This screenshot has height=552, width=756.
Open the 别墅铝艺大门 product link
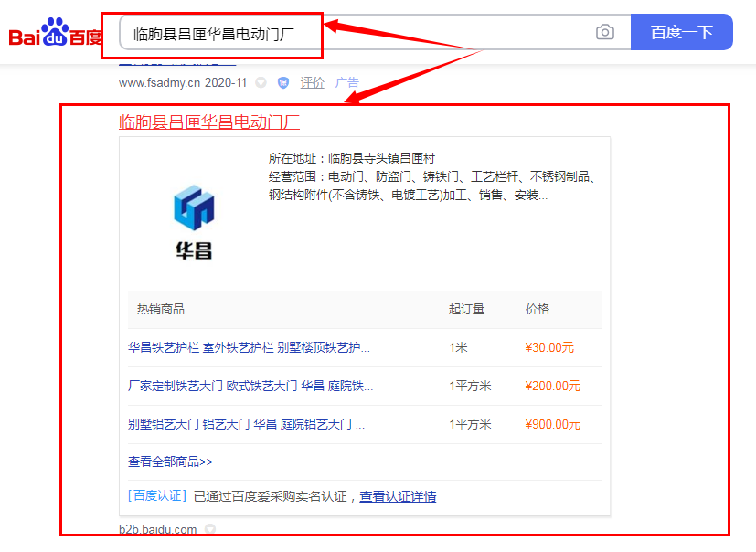tap(246, 424)
